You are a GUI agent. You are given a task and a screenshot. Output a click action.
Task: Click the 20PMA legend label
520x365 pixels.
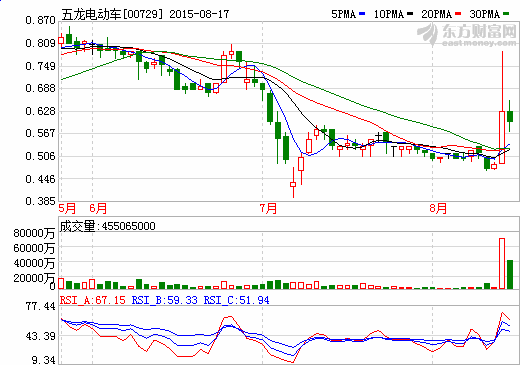coord(437,14)
